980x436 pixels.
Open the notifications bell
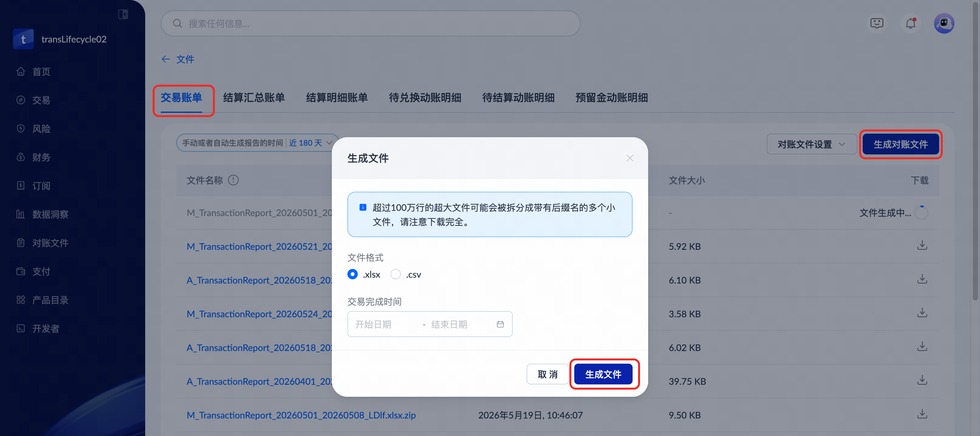point(910,23)
